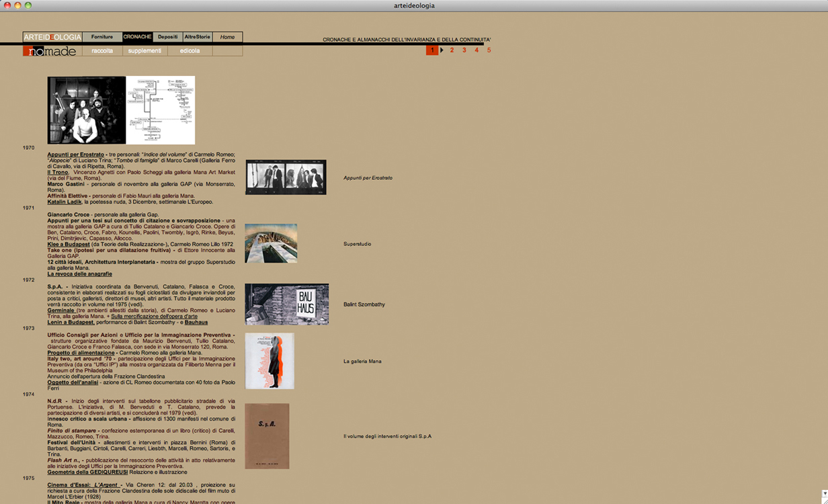
Task: Open 'La revoca delle anagrafie' link
Action: coord(79,274)
